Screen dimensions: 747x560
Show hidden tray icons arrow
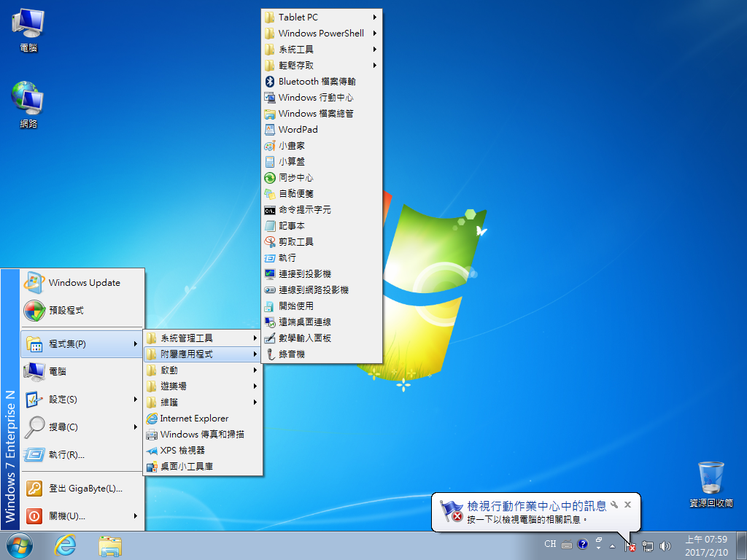tap(612, 546)
